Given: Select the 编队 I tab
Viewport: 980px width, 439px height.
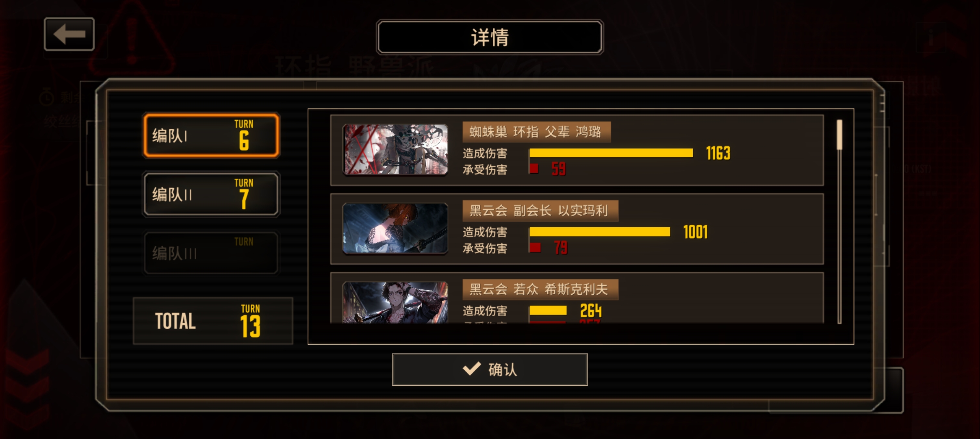Looking at the screenshot, I should (x=211, y=135).
